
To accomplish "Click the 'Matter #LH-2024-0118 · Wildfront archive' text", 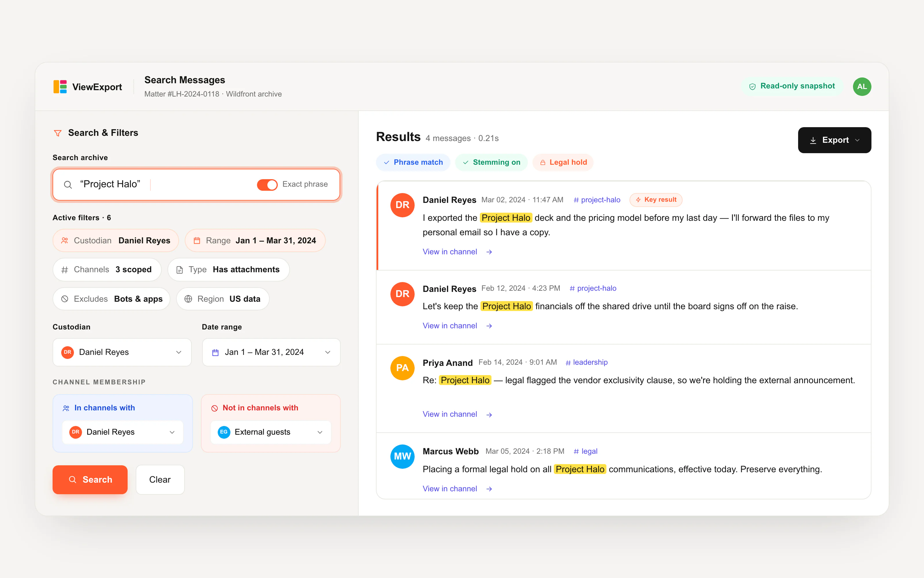I will [x=213, y=94].
